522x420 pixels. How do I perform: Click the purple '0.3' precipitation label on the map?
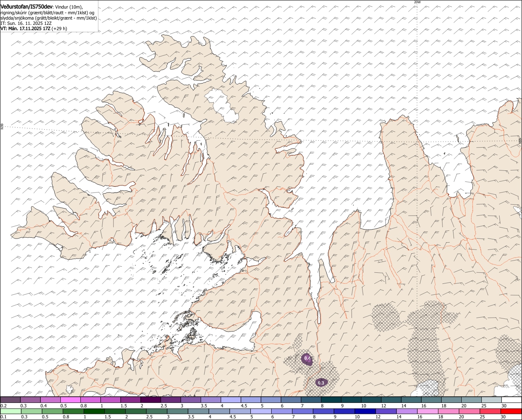[x=321, y=383]
